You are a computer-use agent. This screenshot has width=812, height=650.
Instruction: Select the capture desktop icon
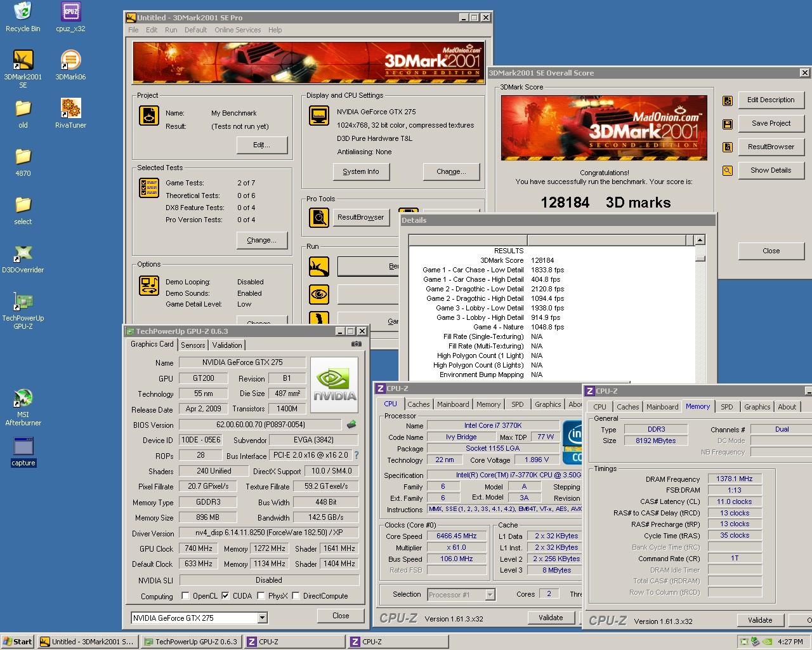pyautogui.click(x=23, y=451)
